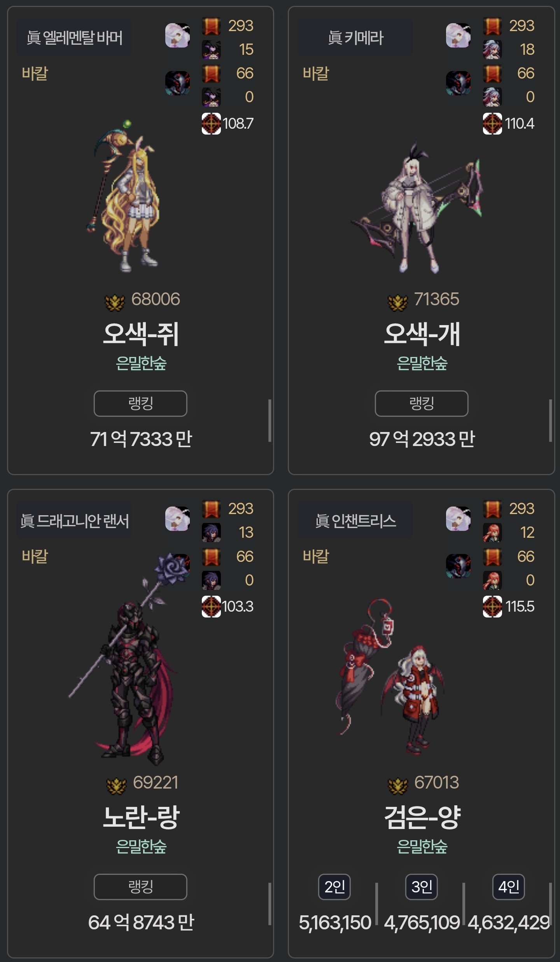Click the white-haired portrait icon in 眞 엘레멘탈 바머 card
The image size is (560, 962).
coord(177,35)
